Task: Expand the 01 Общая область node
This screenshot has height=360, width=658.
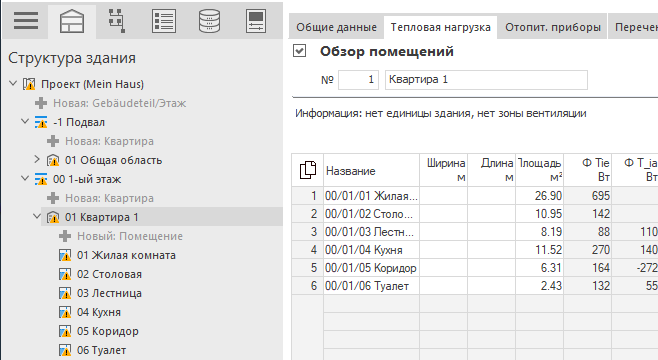Action: coord(37,159)
